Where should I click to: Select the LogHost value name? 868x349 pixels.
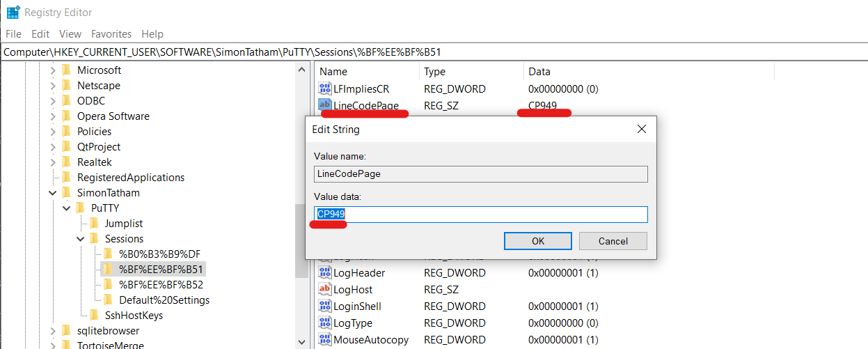pos(353,290)
